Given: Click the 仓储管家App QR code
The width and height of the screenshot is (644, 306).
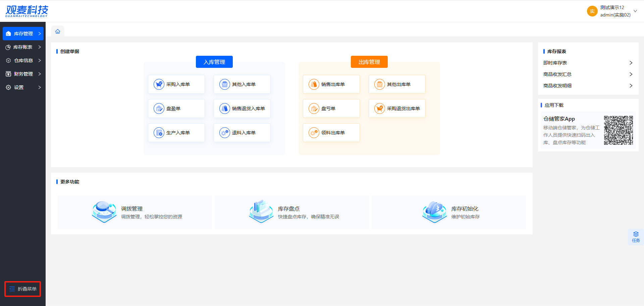Looking at the screenshot, I should click(619, 130).
